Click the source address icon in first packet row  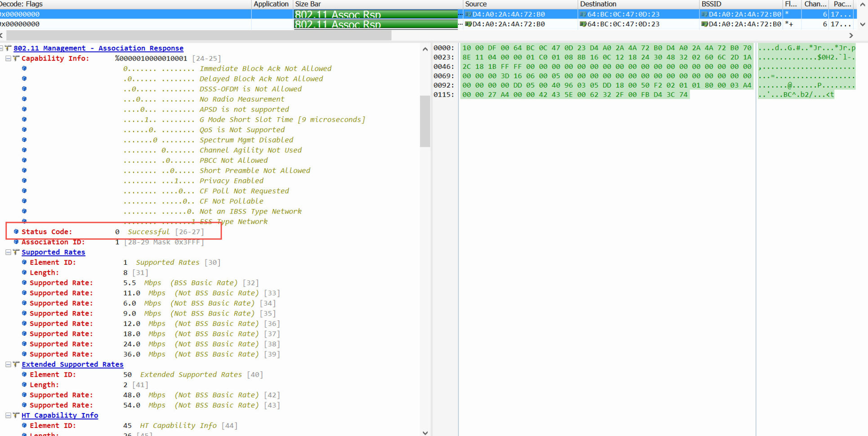pyautogui.click(x=468, y=14)
